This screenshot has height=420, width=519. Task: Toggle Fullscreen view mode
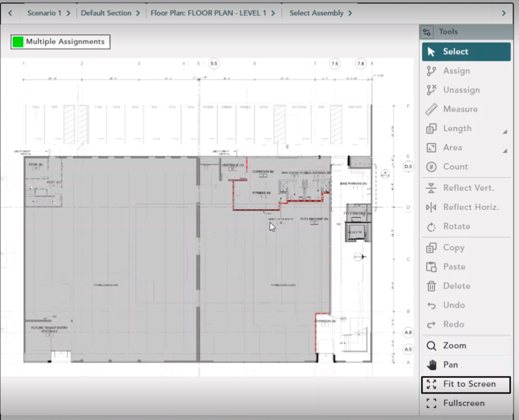[x=431, y=403]
